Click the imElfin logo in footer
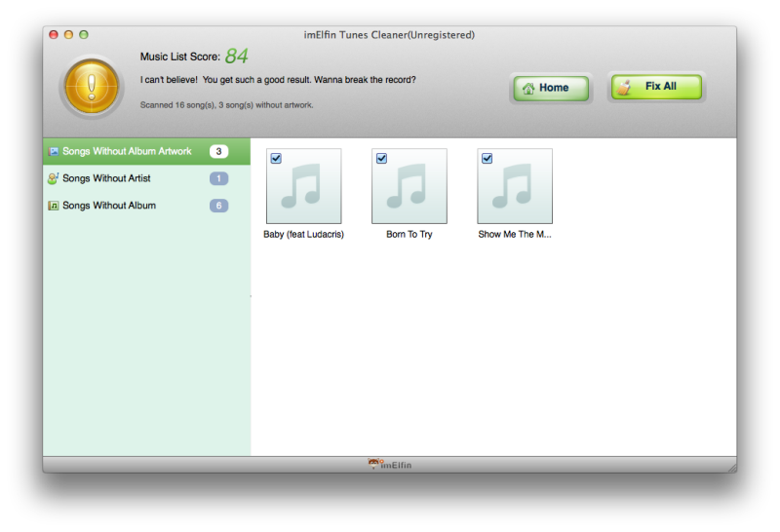 pyautogui.click(x=390, y=465)
